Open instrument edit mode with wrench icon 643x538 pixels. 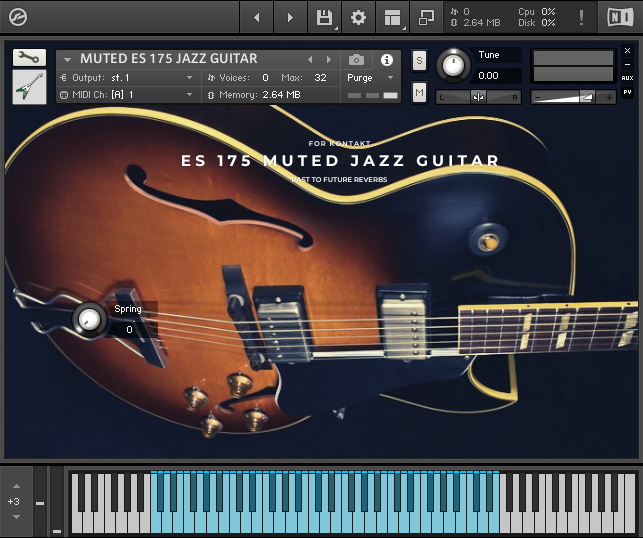click(29, 57)
